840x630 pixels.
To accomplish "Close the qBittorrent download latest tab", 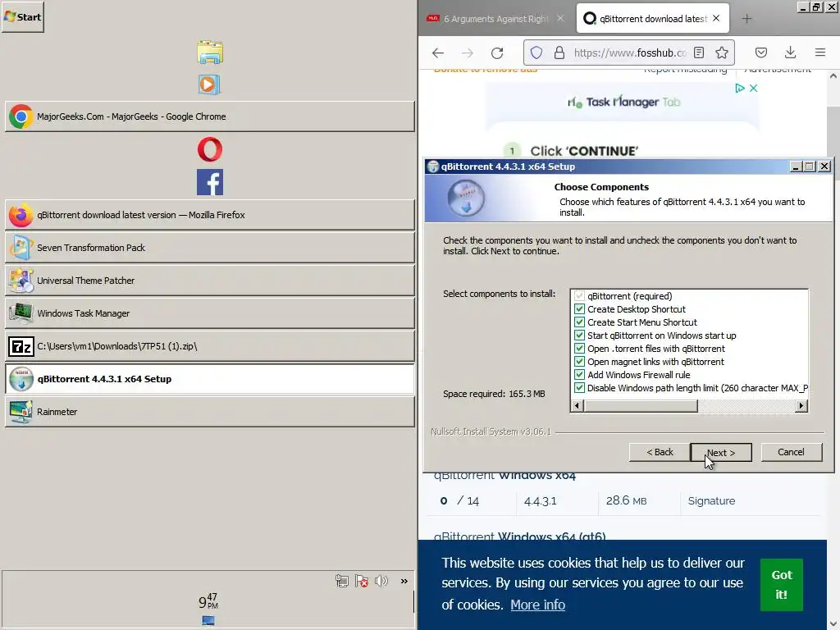I will (x=716, y=18).
